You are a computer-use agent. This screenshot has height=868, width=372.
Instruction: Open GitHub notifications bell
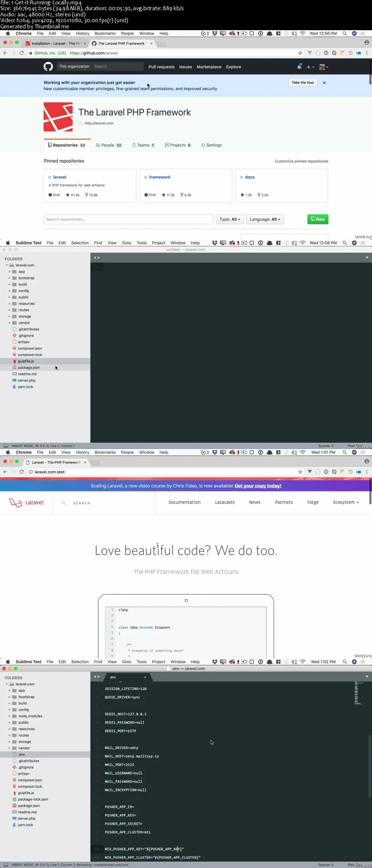tap(299, 67)
